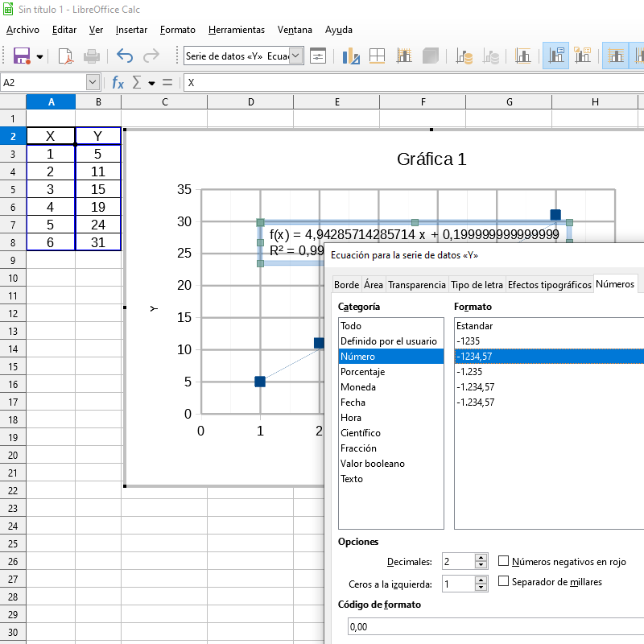Switch to the Área tab
Viewport: 644px width, 644px height.
(x=374, y=285)
